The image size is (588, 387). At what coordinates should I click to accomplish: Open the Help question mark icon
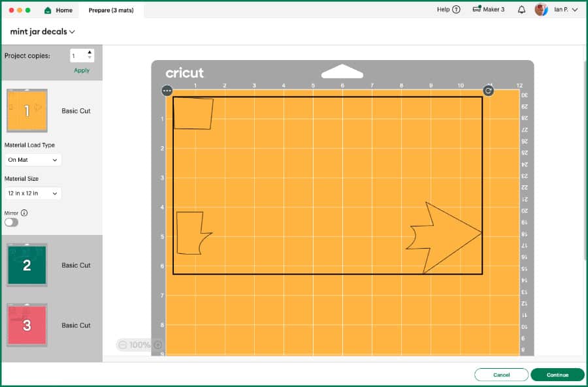click(x=456, y=10)
